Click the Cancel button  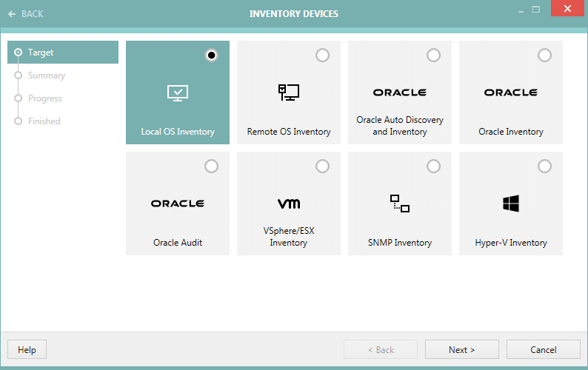[543, 350]
